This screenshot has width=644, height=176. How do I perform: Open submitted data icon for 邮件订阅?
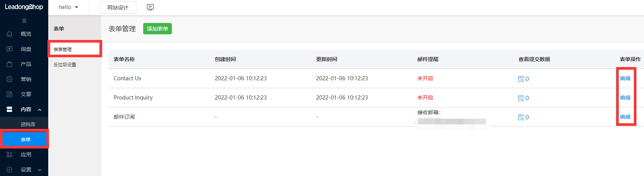[x=521, y=117]
